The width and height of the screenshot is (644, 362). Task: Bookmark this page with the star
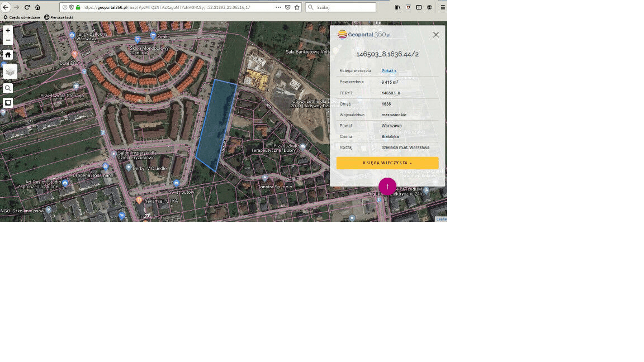coord(297,7)
